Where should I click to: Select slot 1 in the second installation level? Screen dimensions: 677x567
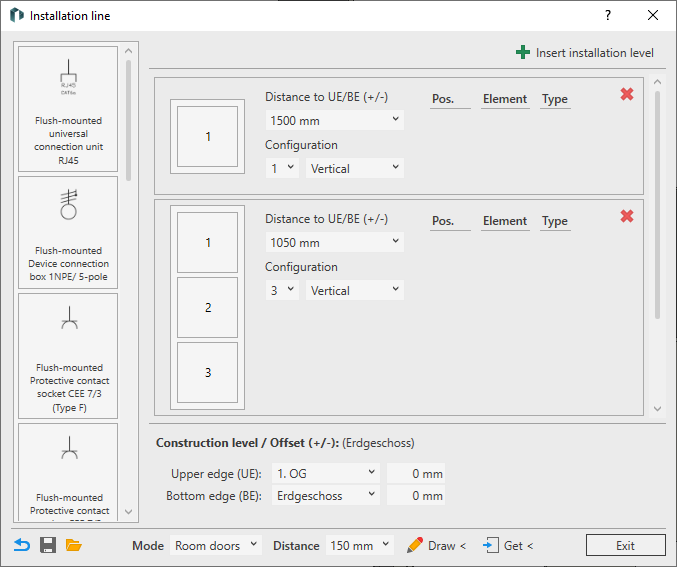point(208,242)
